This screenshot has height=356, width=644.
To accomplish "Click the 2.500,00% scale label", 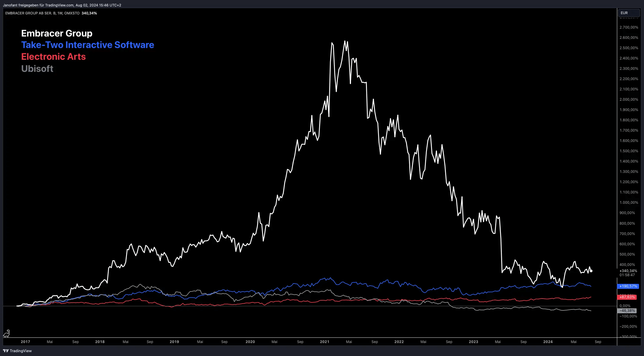I will (x=629, y=48).
